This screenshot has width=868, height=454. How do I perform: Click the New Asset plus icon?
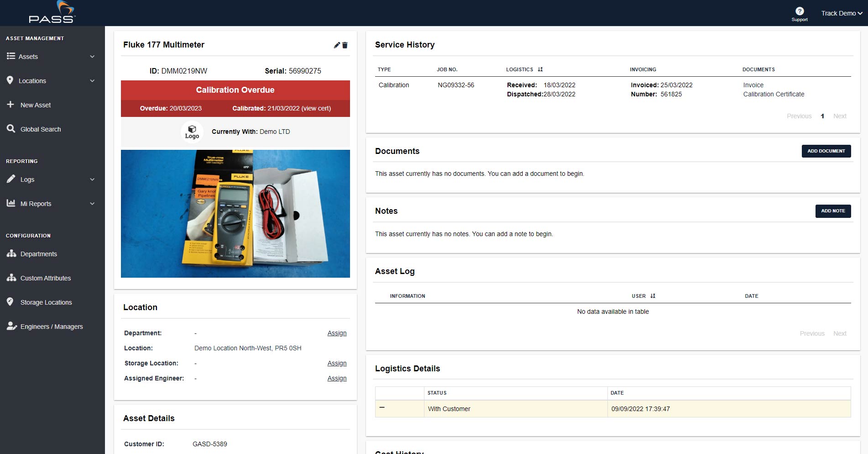point(10,105)
